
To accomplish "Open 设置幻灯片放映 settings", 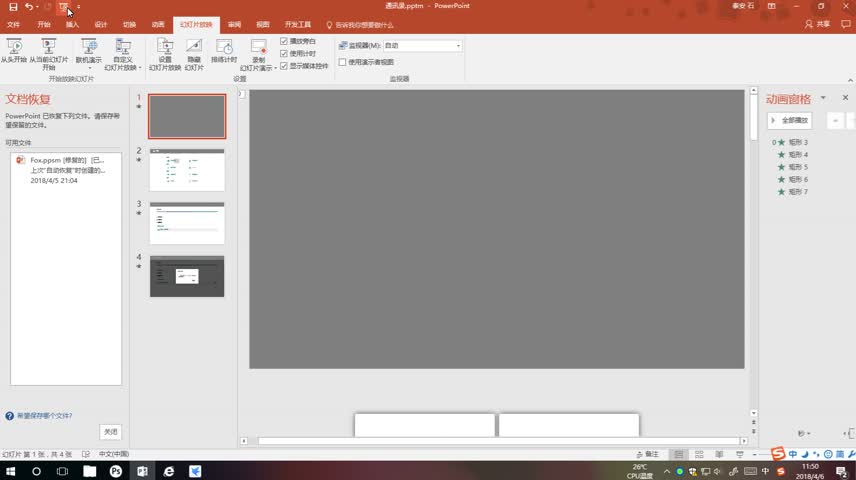I will [165, 47].
